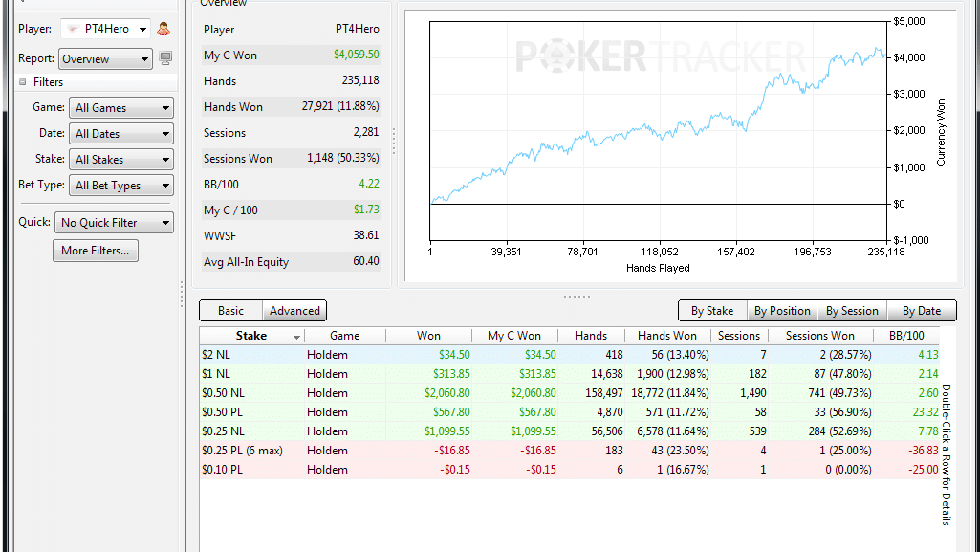This screenshot has width=980, height=552.
Task: Click the splitter between overview and graph
Action: [x=394, y=142]
